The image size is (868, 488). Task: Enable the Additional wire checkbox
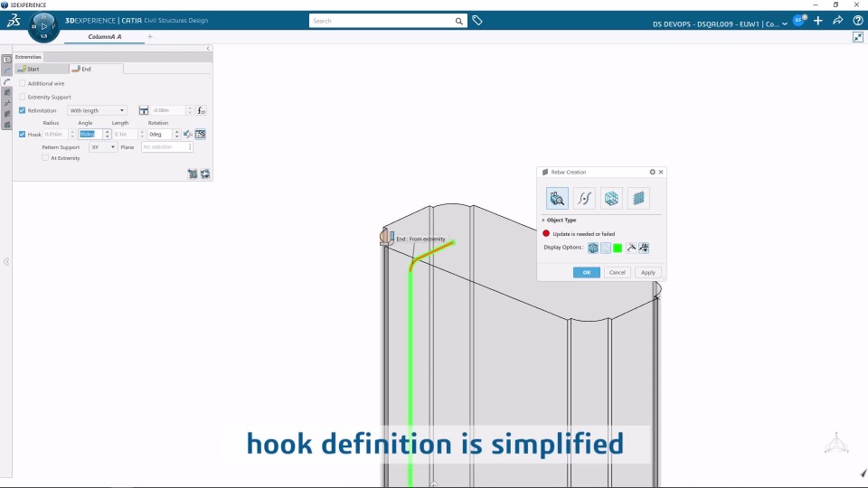point(22,83)
